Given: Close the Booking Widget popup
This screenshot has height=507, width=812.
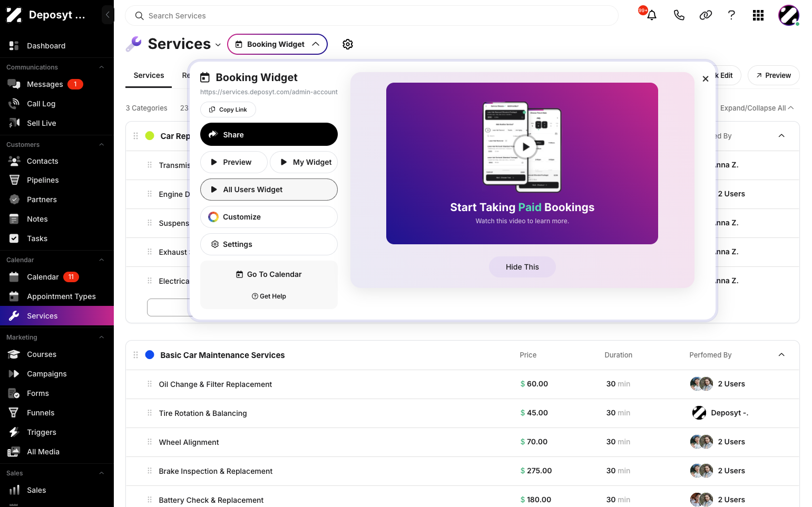Looking at the screenshot, I should pos(706,79).
